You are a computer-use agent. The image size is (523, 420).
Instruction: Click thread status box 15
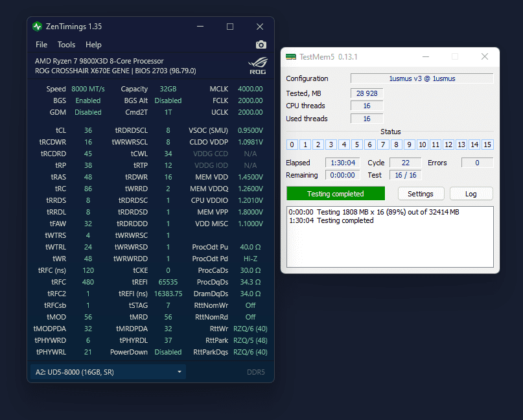coord(487,145)
